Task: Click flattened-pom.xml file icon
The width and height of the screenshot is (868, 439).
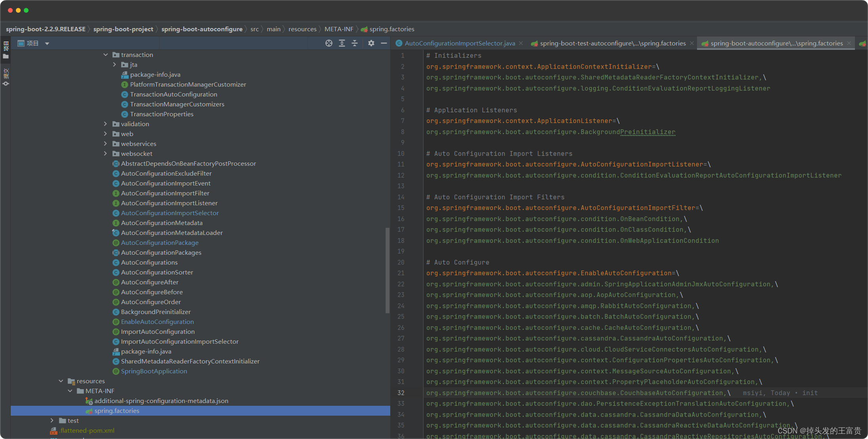Action: [53, 431]
